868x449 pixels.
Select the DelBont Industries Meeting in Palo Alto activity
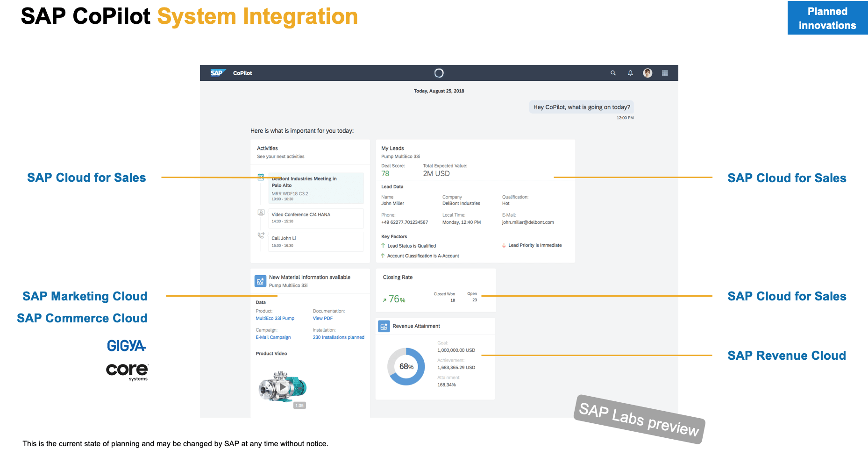(x=316, y=188)
